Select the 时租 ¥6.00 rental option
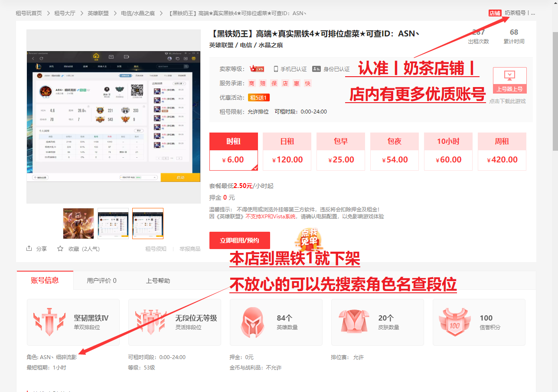This screenshot has height=392, width=558. click(234, 152)
